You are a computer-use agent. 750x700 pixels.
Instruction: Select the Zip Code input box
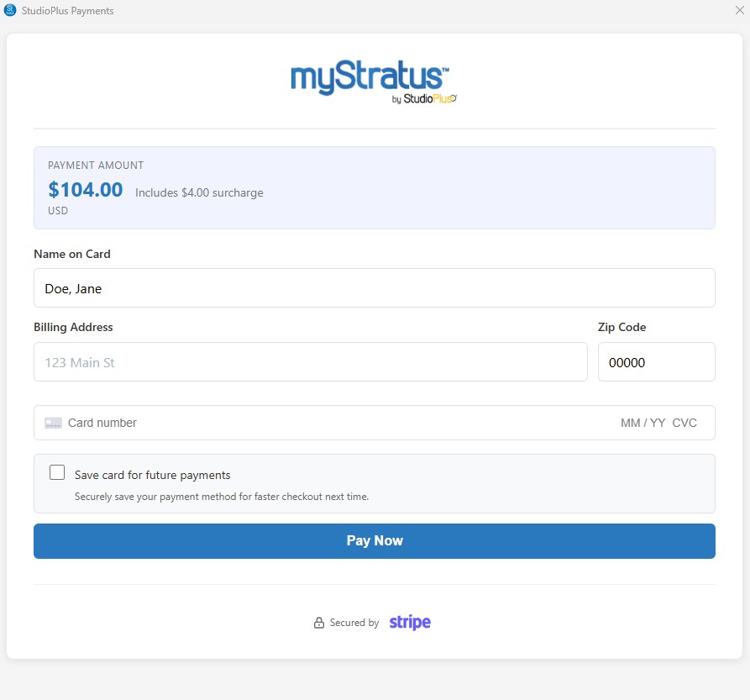(x=656, y=362)
